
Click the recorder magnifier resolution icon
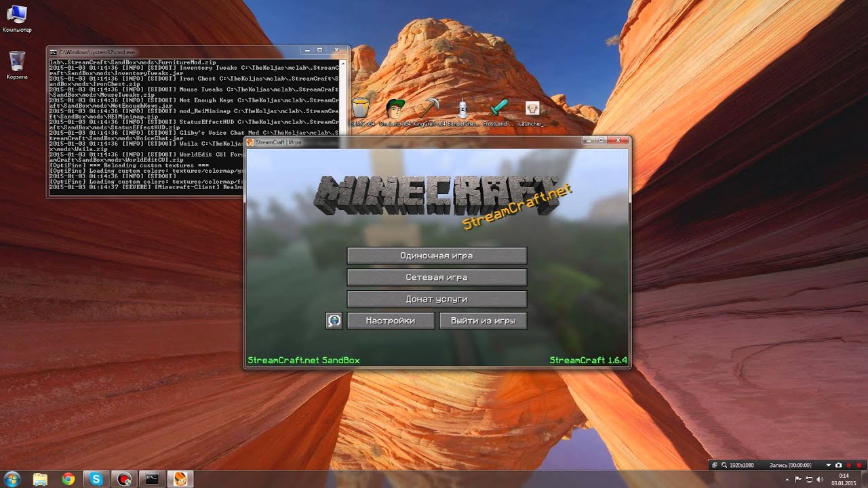pos(724,466)
